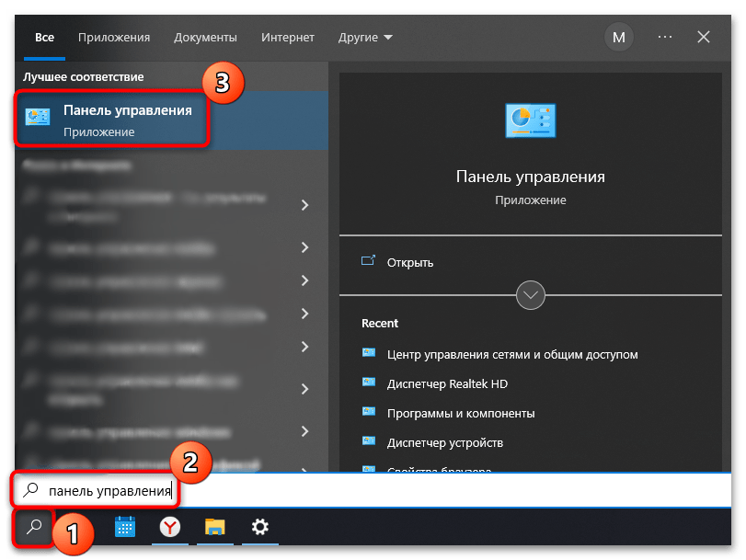The image size is (746, 560).
Task: Open recent Центр управления сетями и общим доступом
Action: tap(511, 354)
